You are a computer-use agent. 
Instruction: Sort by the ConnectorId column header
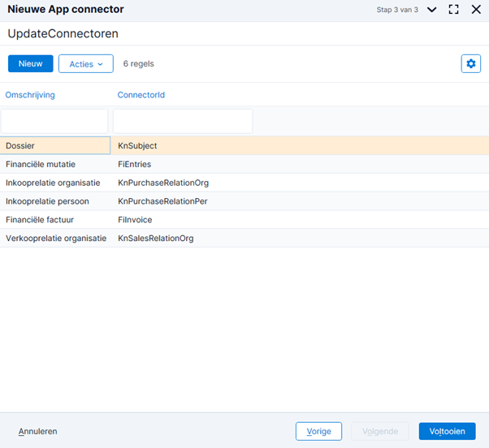(141, 95)
